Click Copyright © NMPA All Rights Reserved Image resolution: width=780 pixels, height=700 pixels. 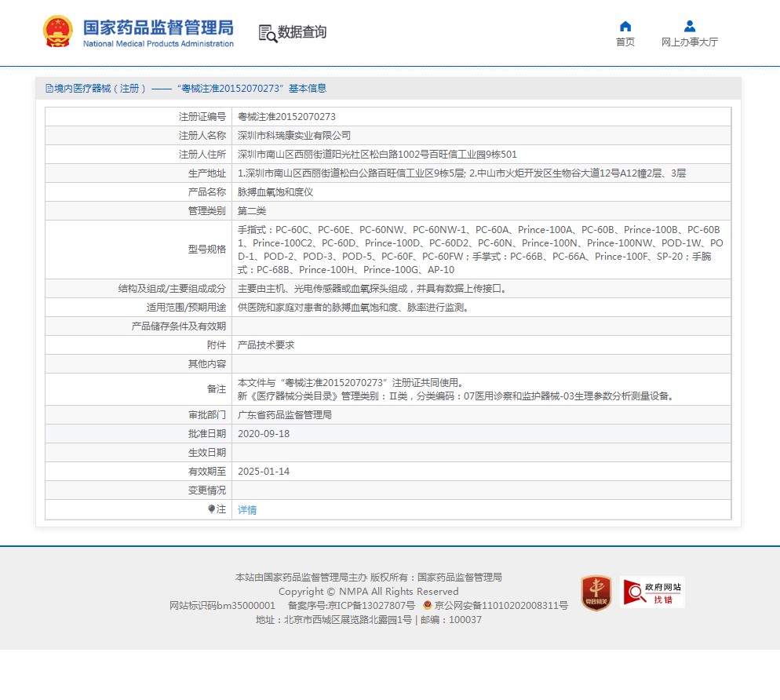[369, 592]
